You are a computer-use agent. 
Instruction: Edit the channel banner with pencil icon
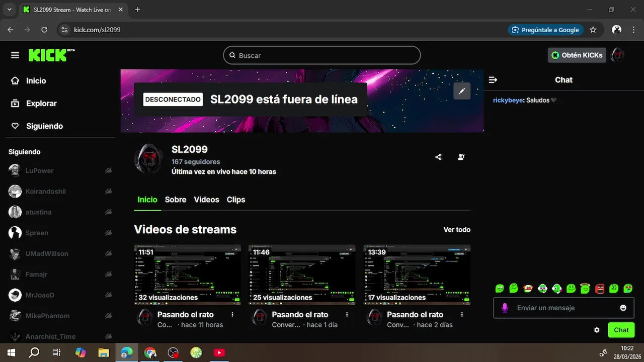[x=462, y=91]
